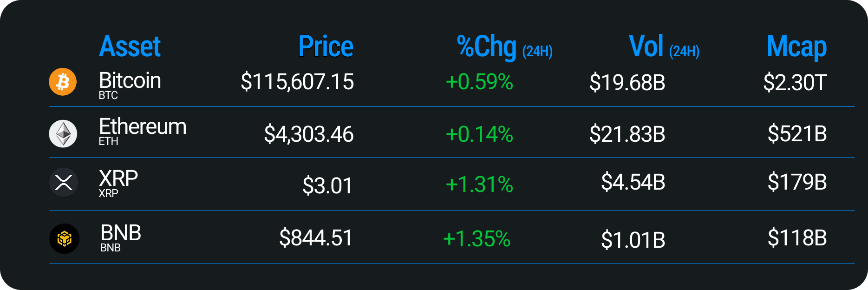
Task: Click Bitcoin's $2.30T market cap
Action: point(795,83)
